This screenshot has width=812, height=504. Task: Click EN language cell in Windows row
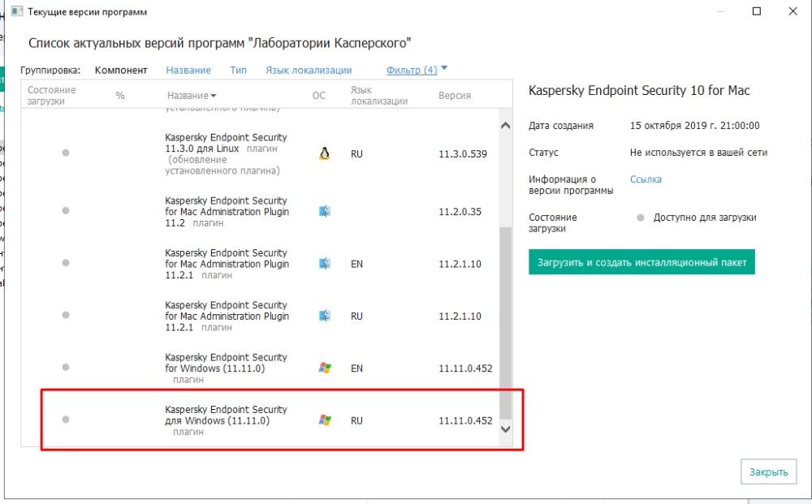pos(356,368)
